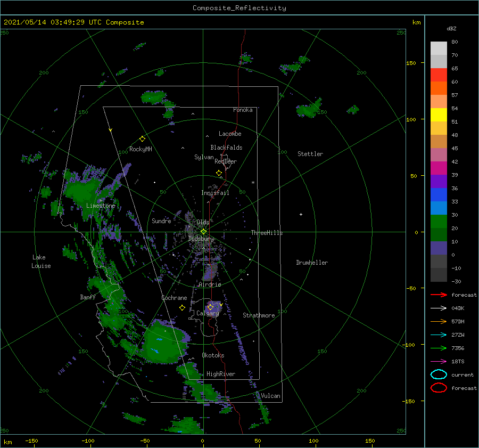
Task: Click the RedDeer city label
Action: [x=226, y=161]
